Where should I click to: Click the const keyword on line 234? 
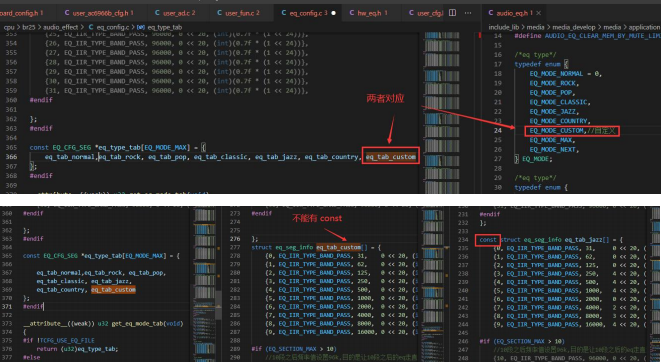[x=488, y=240]
